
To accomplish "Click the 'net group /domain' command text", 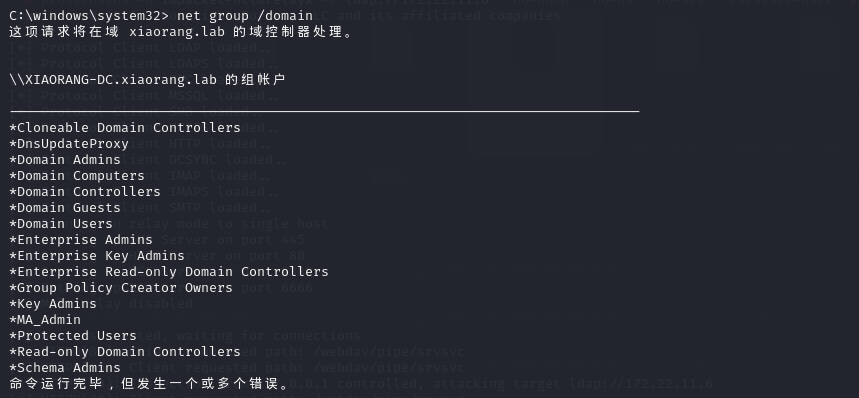I will pos(245,16).
